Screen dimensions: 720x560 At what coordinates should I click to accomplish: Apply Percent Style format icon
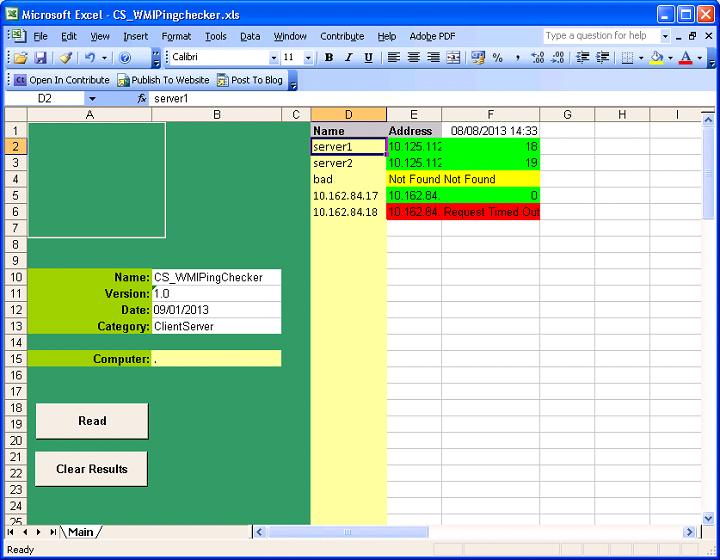[497, 58]
